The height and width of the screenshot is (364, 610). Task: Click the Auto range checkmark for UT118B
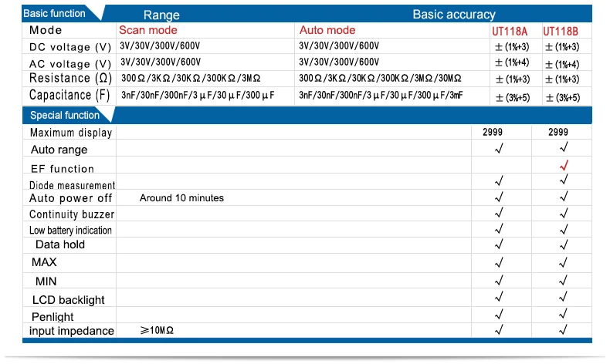point(564,147)
